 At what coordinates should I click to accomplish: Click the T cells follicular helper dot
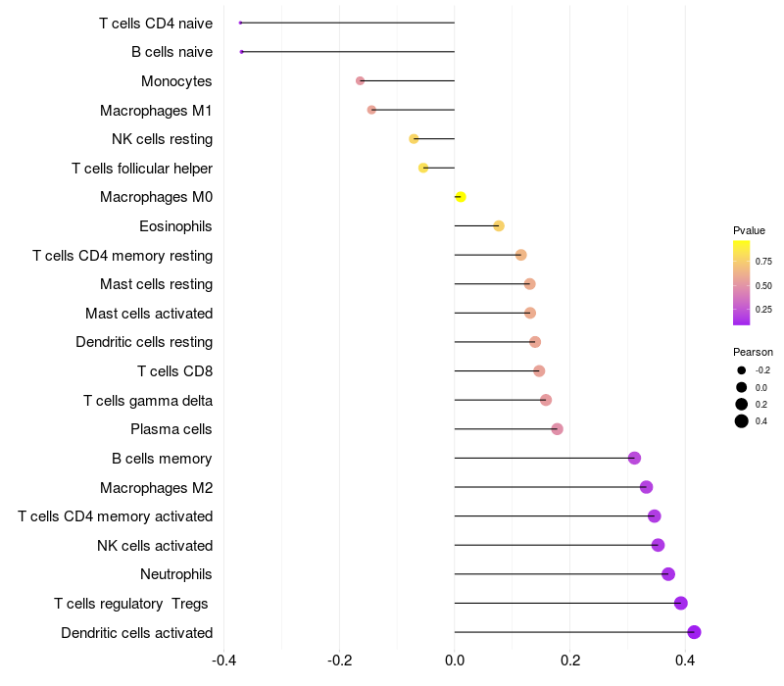(x=423, y=168)
